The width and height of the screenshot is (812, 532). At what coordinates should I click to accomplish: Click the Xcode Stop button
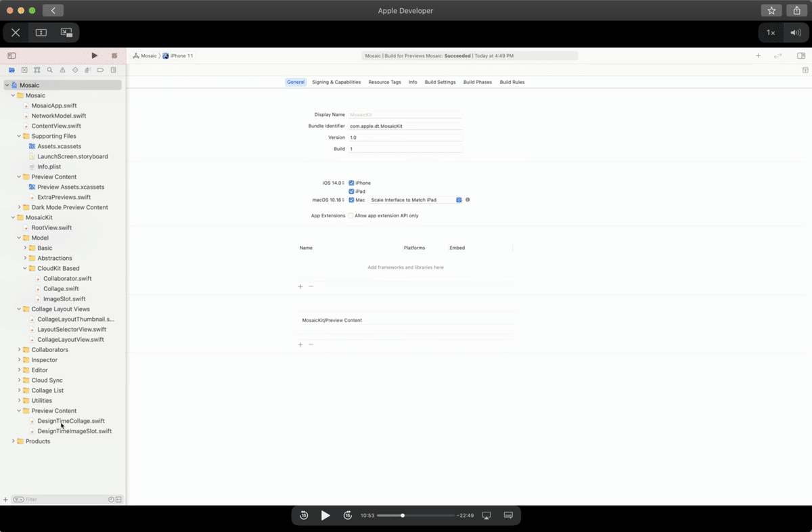pos(114,56)
